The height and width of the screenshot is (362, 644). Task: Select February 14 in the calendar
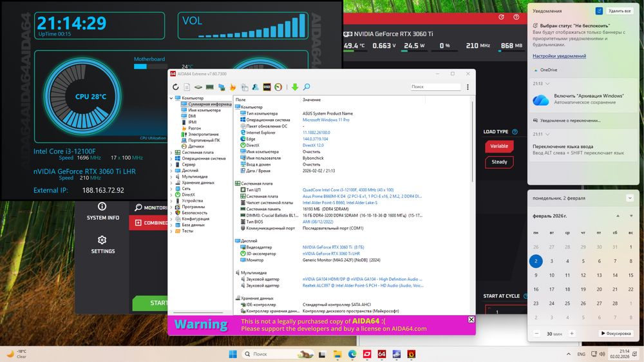tap(615, 275)
